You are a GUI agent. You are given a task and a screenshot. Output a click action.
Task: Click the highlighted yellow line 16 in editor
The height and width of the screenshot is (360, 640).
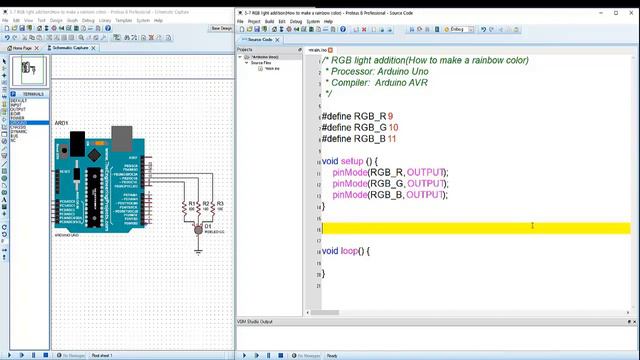tap(476, 229)
